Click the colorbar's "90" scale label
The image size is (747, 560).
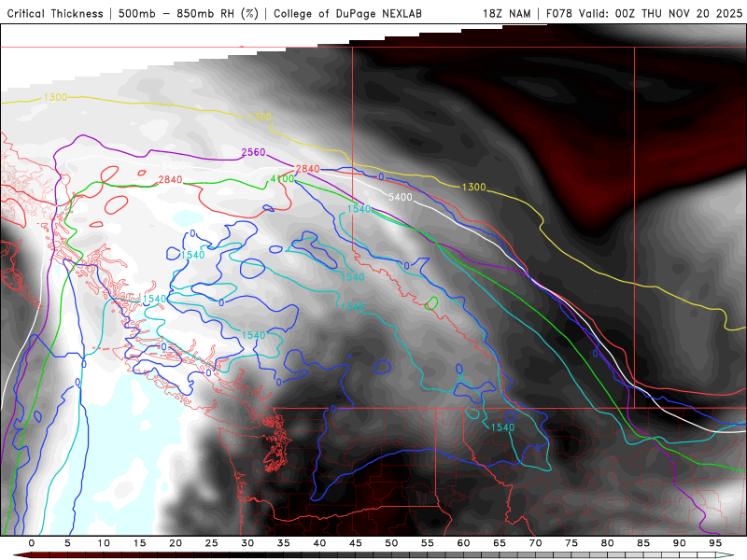(679, 543)
